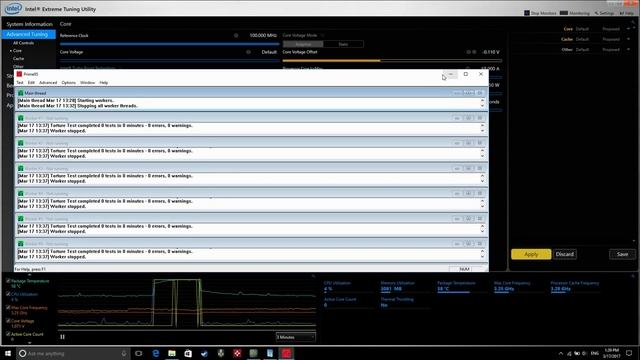
Task: Select Cache item in tuning tree
Action: pyautogui.click(x=18, y=58)
